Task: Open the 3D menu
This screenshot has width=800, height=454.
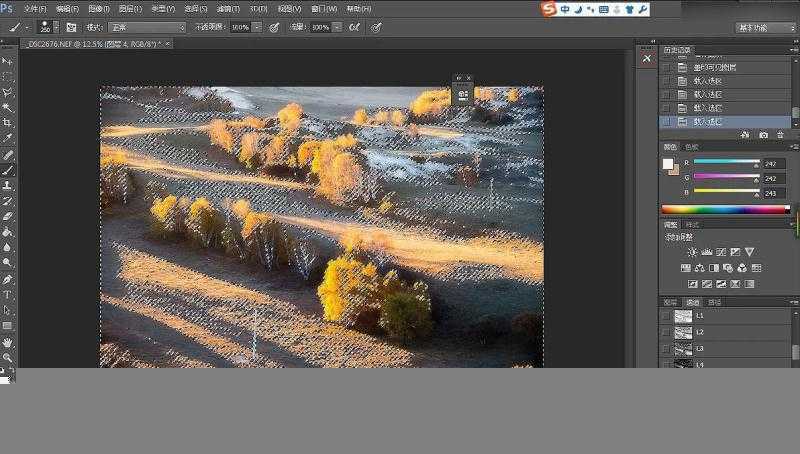Action: point(259,9)
